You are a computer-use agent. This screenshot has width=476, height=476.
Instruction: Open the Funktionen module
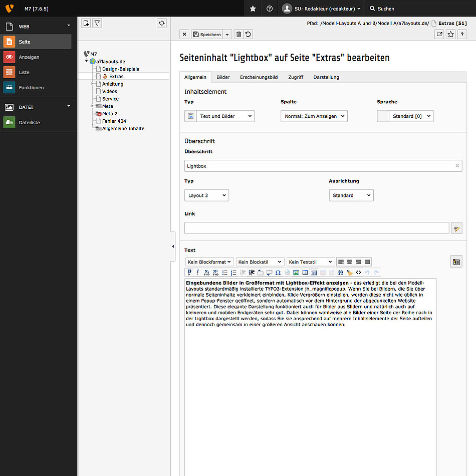(36, 87)
